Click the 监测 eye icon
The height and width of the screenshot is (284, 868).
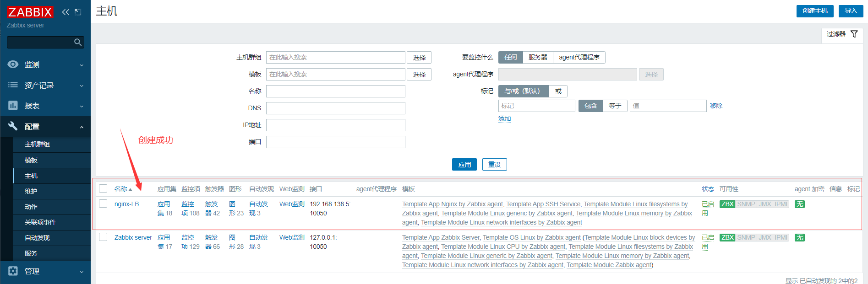pos(13,64)
